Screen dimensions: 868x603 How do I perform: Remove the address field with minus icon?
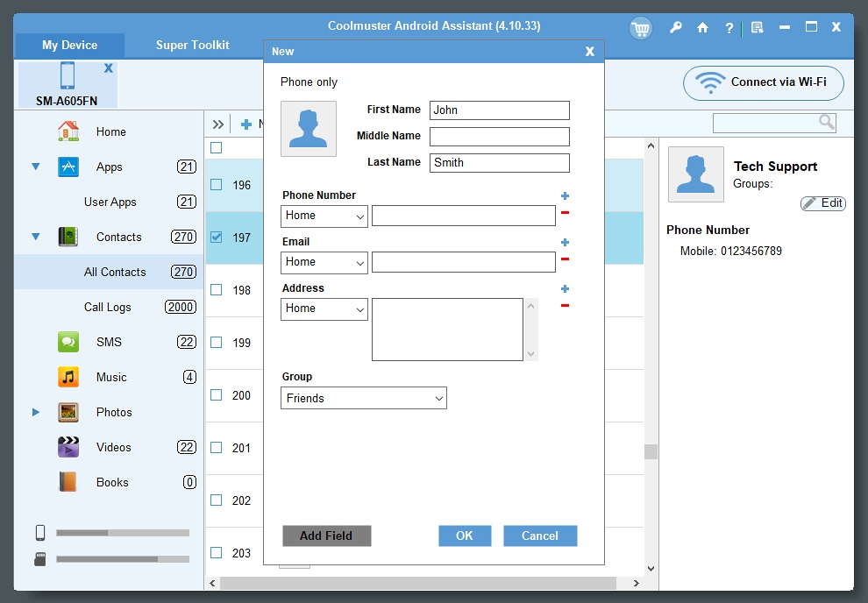(x=565, y=305)
